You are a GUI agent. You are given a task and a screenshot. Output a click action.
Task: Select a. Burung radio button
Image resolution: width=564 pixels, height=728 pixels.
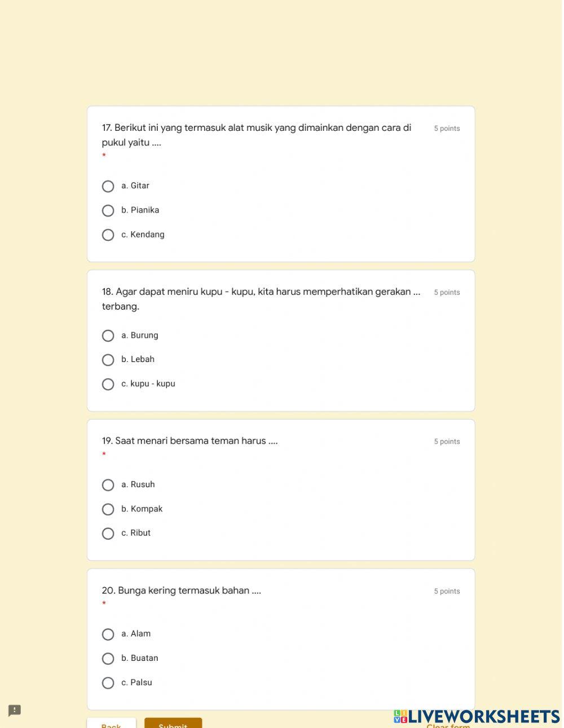[108, 336]
